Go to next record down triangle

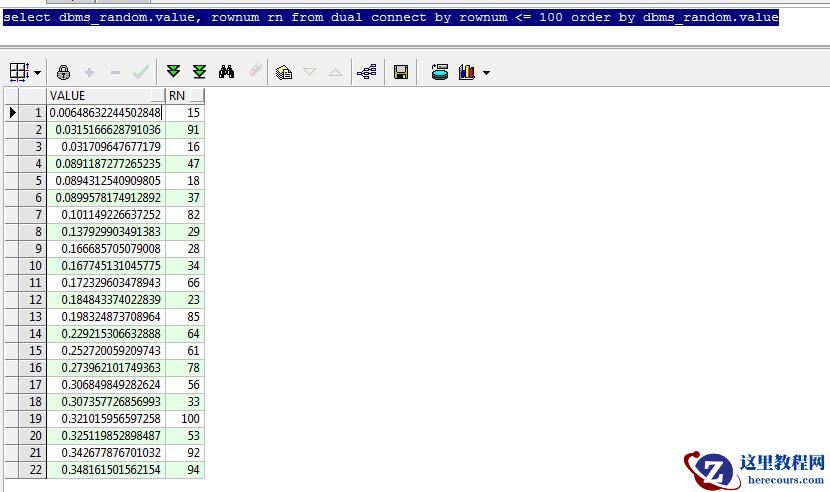[310, 71]
